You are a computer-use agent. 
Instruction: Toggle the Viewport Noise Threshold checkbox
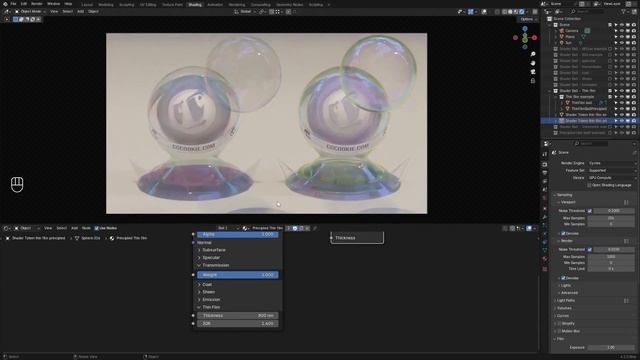pos(589,211)
